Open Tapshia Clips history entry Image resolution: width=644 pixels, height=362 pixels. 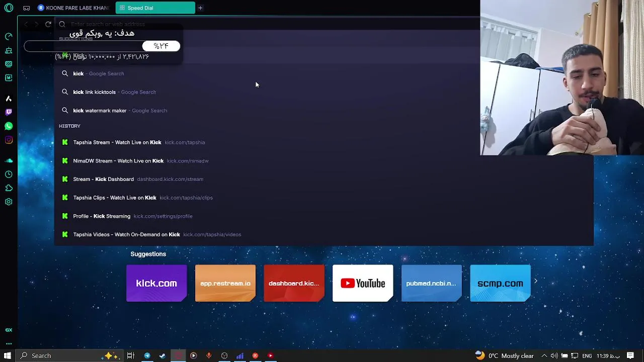pos(324,198)
